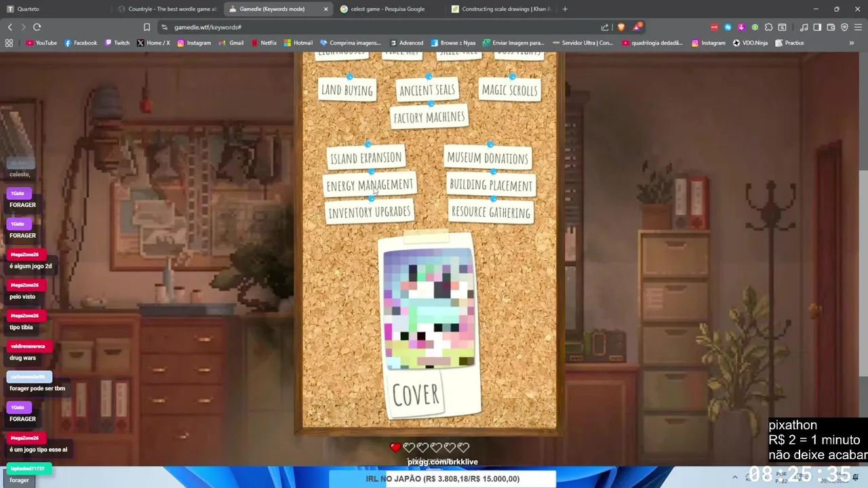Open the browser hamburger main menu
Screen dimensions: 868x488
858,27
